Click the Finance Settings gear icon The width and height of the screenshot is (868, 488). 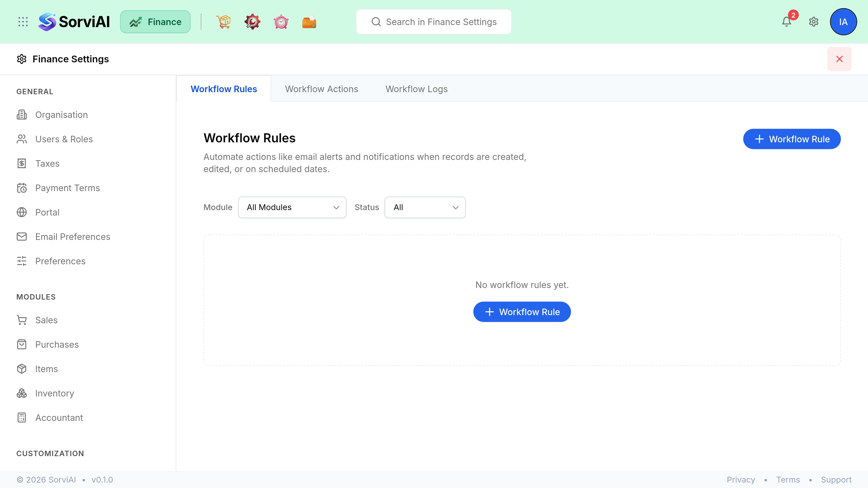click(21, 59)
